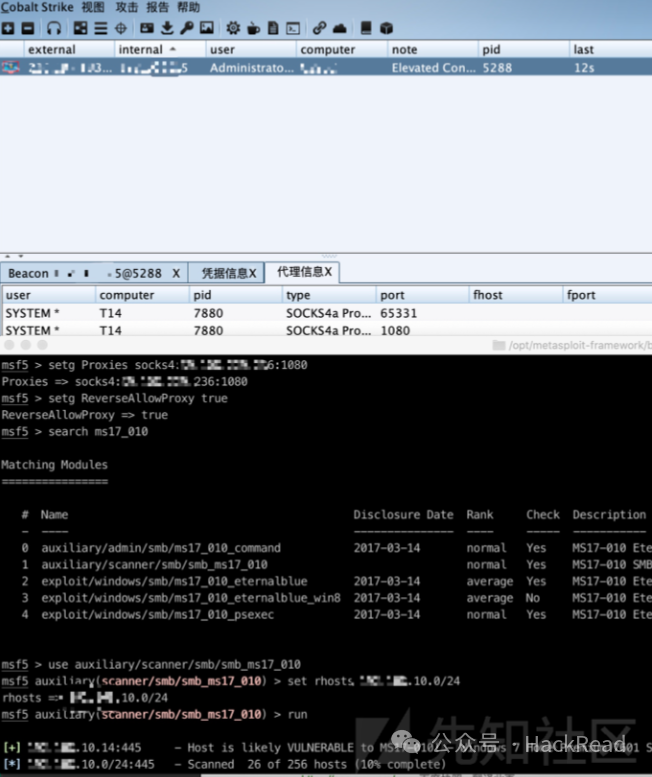Sort proxy table by fport column
Image resolution: width=652 pixels, height=777 pixels.
(608, 295)
